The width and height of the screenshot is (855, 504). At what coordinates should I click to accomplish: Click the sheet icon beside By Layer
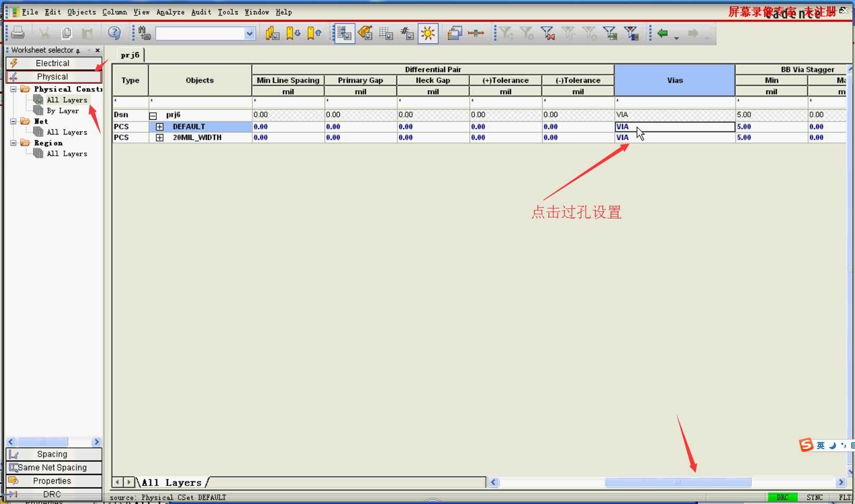point(38,110)
